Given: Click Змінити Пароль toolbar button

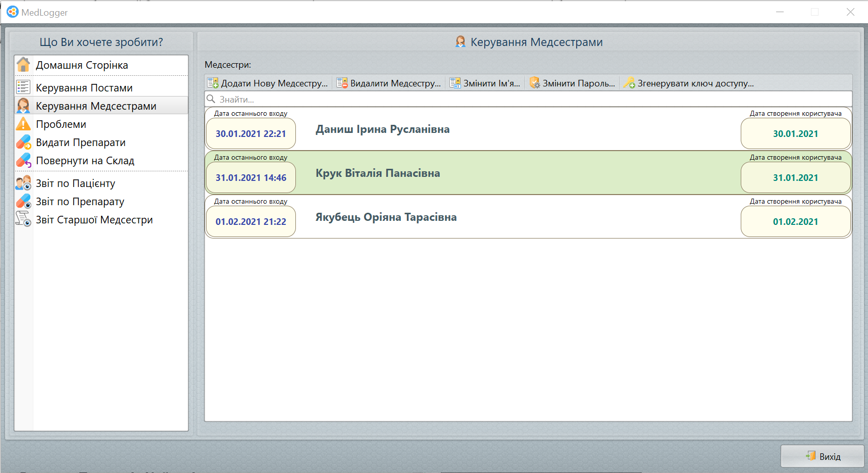Looking at the screenshot, I should click(x=573, y=83).
